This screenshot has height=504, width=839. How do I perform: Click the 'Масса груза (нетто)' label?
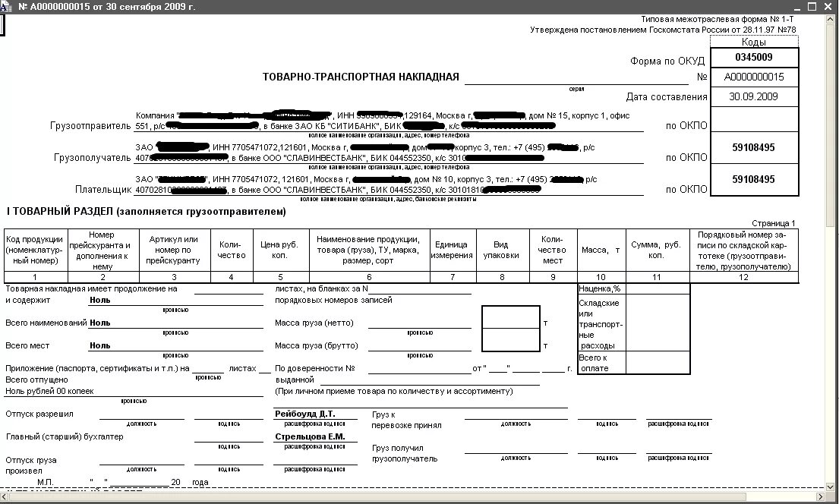pyautogui.click(x=314, y=323)
